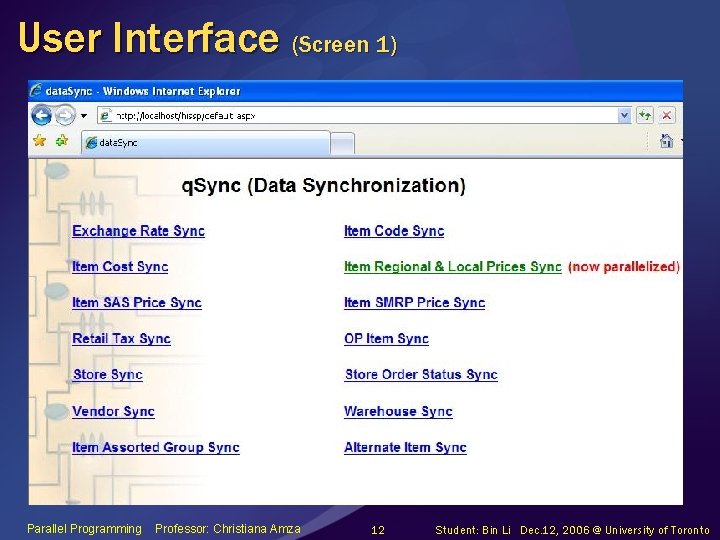This screenshot has height=540, width=720.
Task: Open the recent pages dropdown arrow
Action: 84,116
